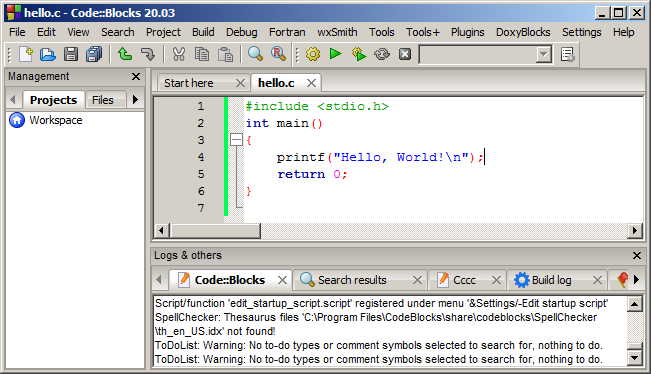The height and width of the screenshot is (374, 651).
Task: Open the Start here tab
Action: [188, 83]
